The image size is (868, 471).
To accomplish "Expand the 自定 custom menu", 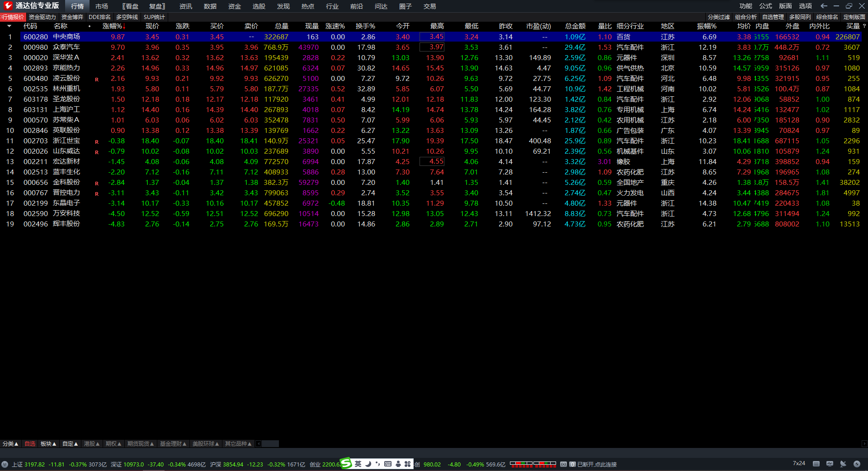I will 70,444.
